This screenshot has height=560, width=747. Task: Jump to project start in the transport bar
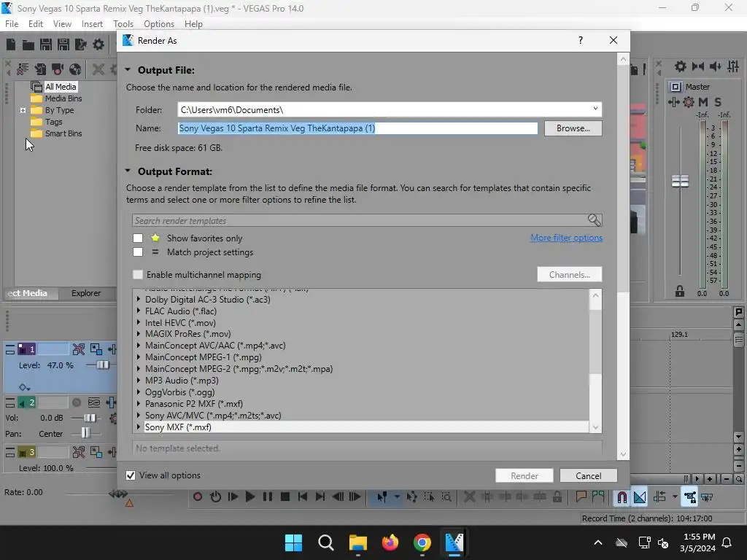coord(303,497)
